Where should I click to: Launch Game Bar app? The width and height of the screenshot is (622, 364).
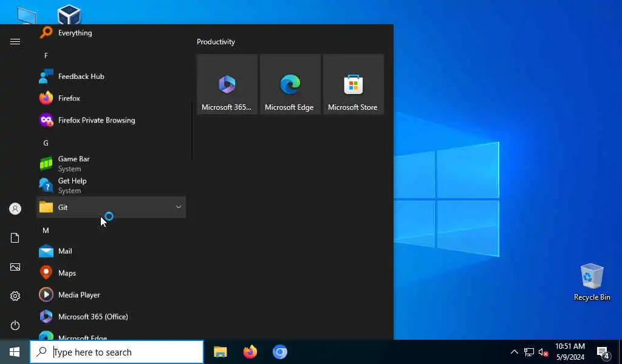[111, 164]
